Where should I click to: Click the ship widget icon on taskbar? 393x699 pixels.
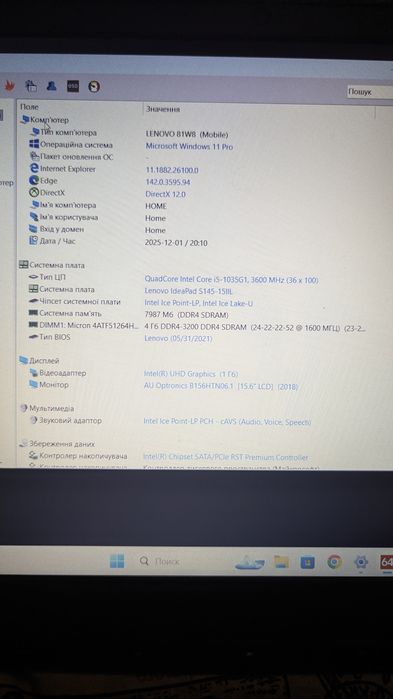pyautogui.click(x=249, y=563)
